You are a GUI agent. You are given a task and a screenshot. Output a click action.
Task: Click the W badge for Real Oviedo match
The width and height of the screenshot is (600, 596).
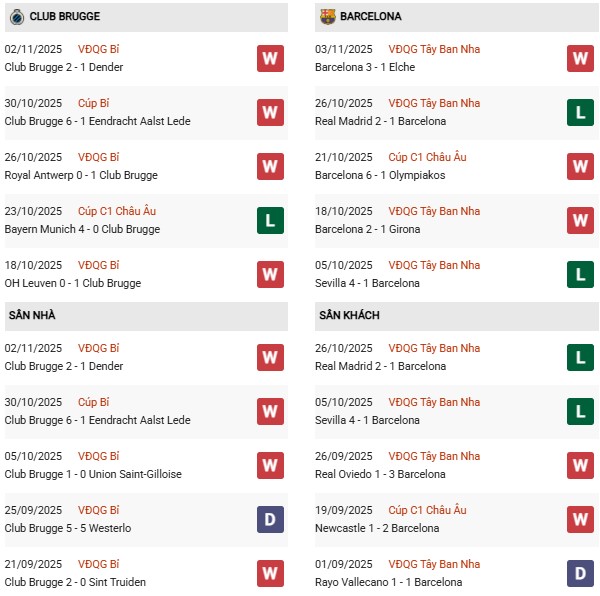(580, 465)
